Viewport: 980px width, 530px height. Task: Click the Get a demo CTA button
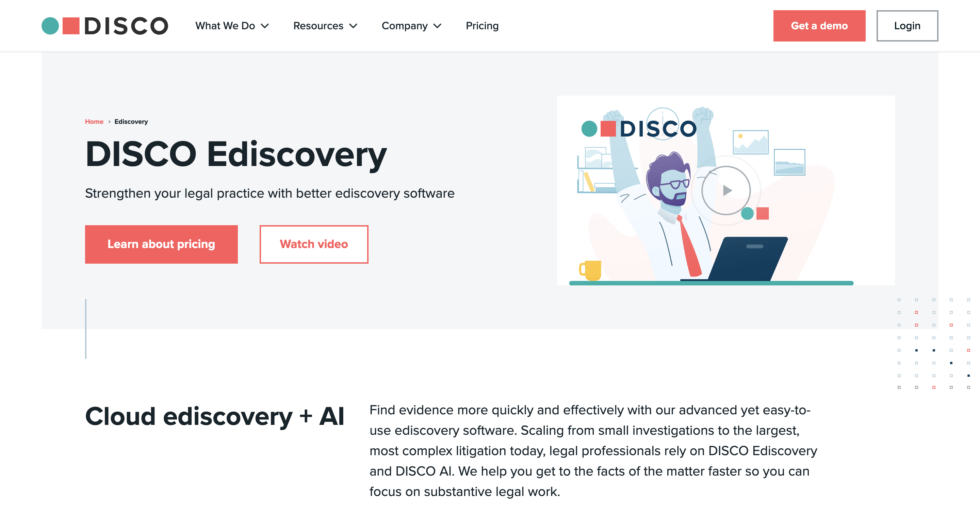pos(819,26)
